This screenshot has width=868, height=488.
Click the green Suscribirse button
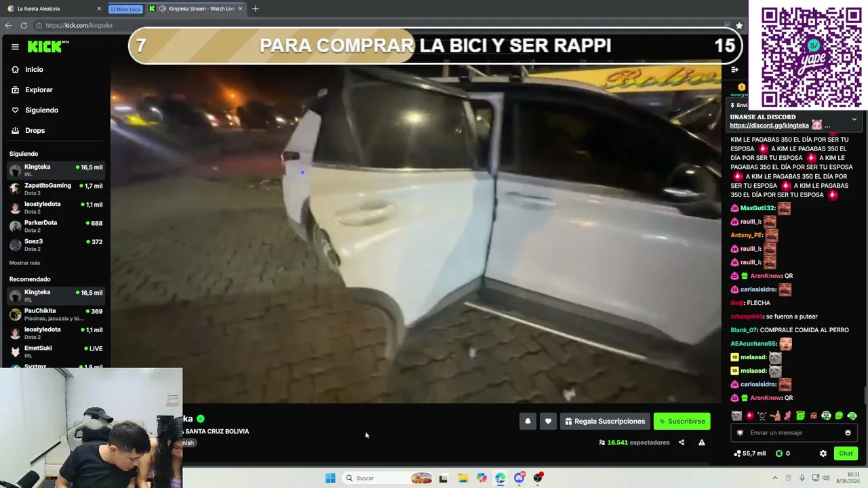point(682,421)
